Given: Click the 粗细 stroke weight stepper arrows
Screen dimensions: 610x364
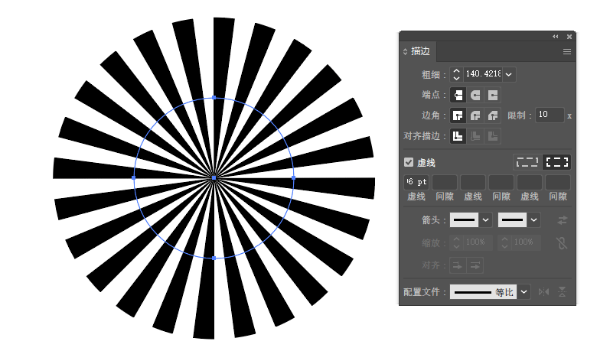Looking at the screenshot, I should [x=457, y=74].
